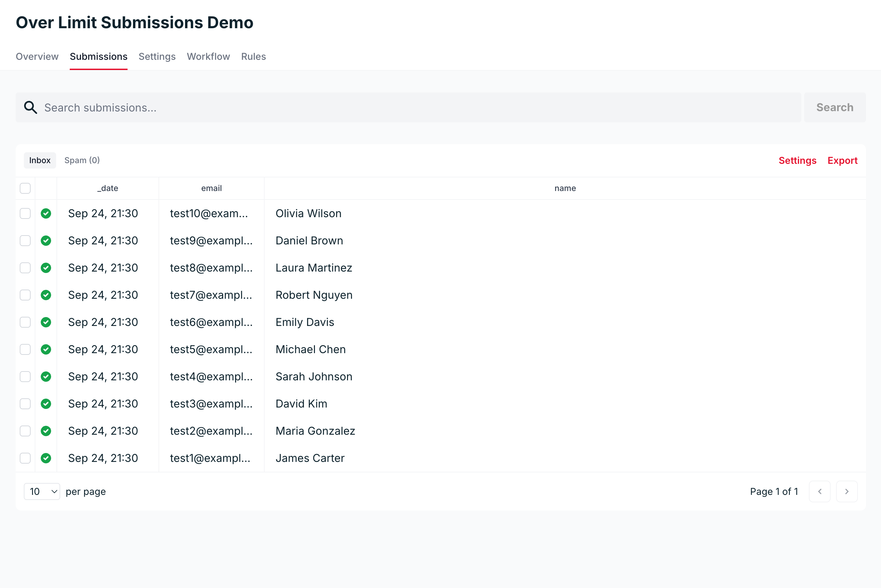Screen dimensions: 881x588
Task: Tick the checkbox for Robert Nguyen's row
Action: click(x=25, y=295)
